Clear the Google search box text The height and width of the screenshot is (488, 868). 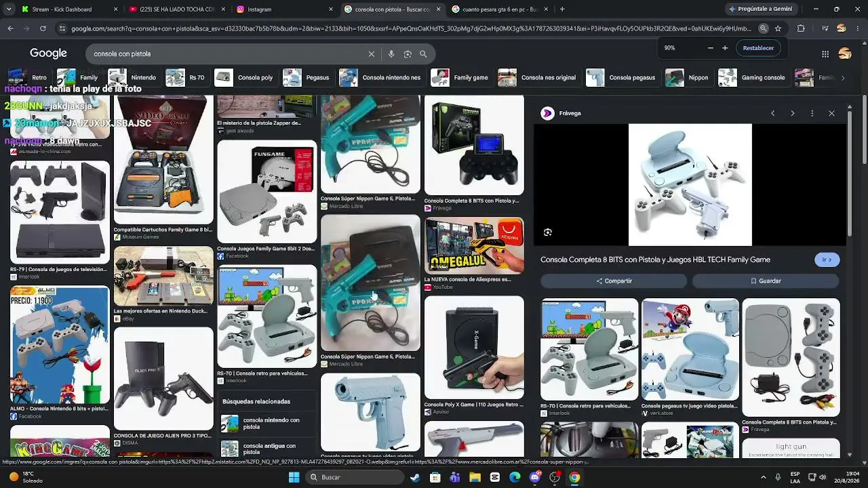[x=372, y=54]
